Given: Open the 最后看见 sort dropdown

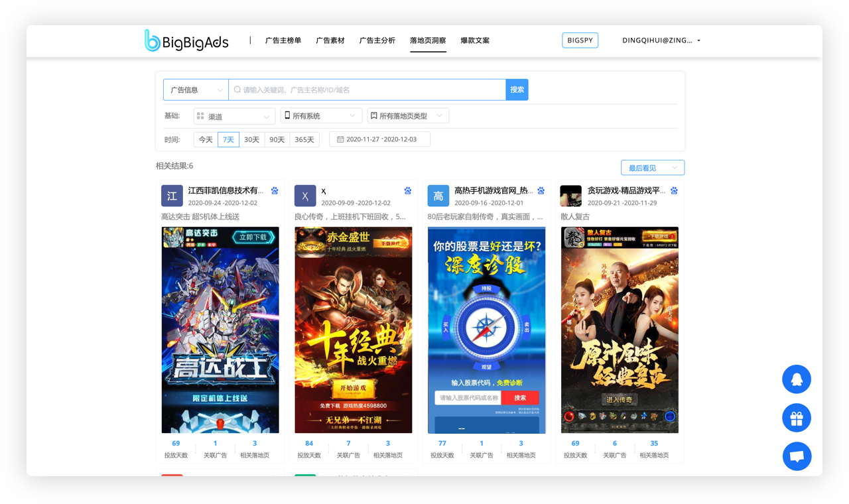Looking at the screenshot, I should [653, 168].
